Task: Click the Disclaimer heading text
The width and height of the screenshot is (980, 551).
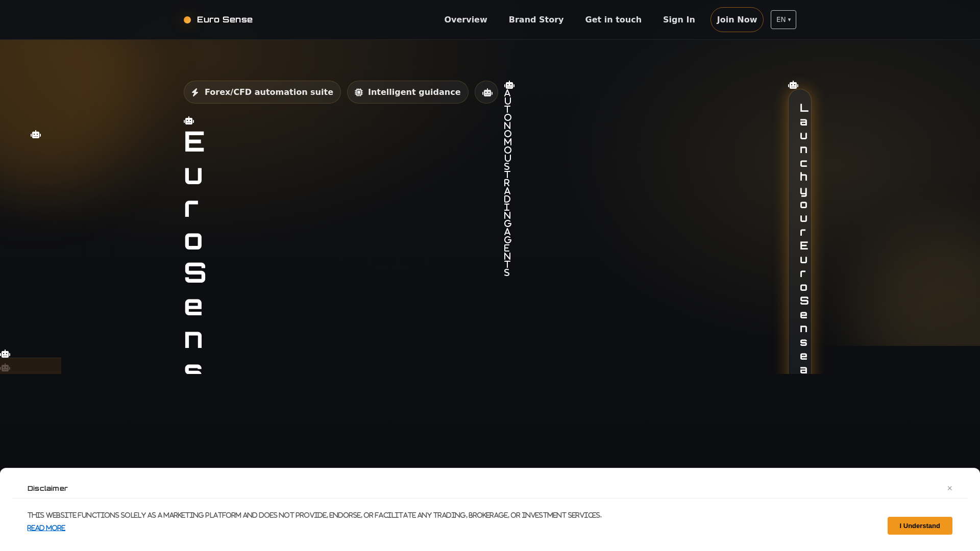Action: click(x=47, y=488)
